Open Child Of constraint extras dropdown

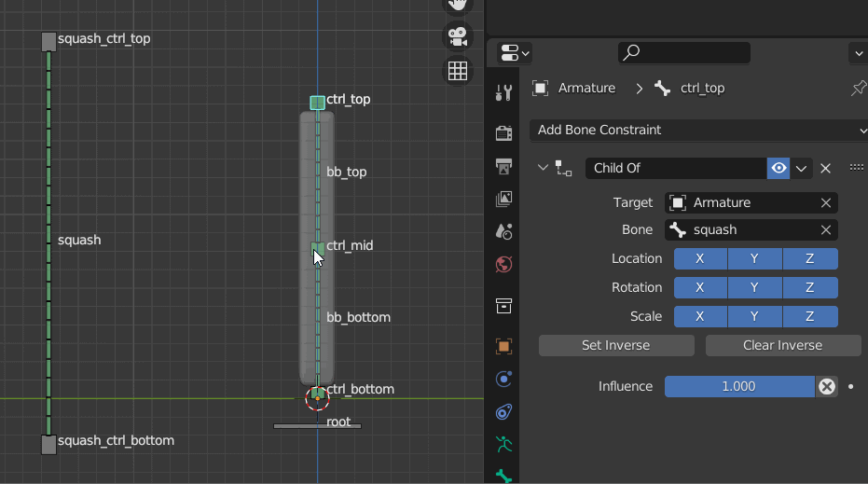click(x=801, y=169)
